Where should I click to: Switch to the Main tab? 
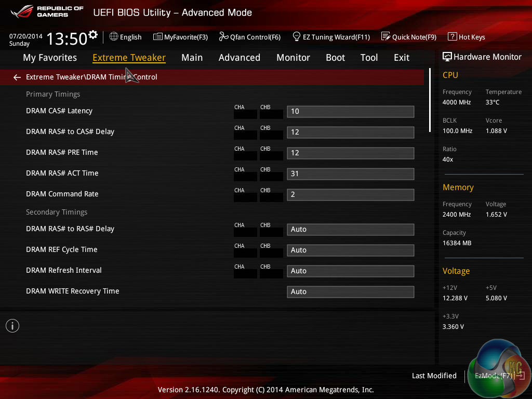192,58
